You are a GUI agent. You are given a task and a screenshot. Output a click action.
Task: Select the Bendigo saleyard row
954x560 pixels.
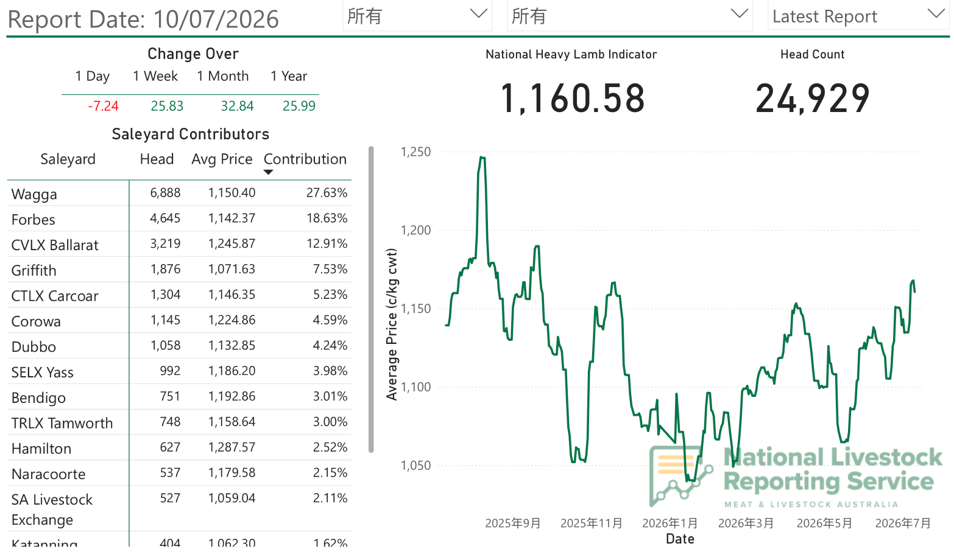tap(179, 397)
